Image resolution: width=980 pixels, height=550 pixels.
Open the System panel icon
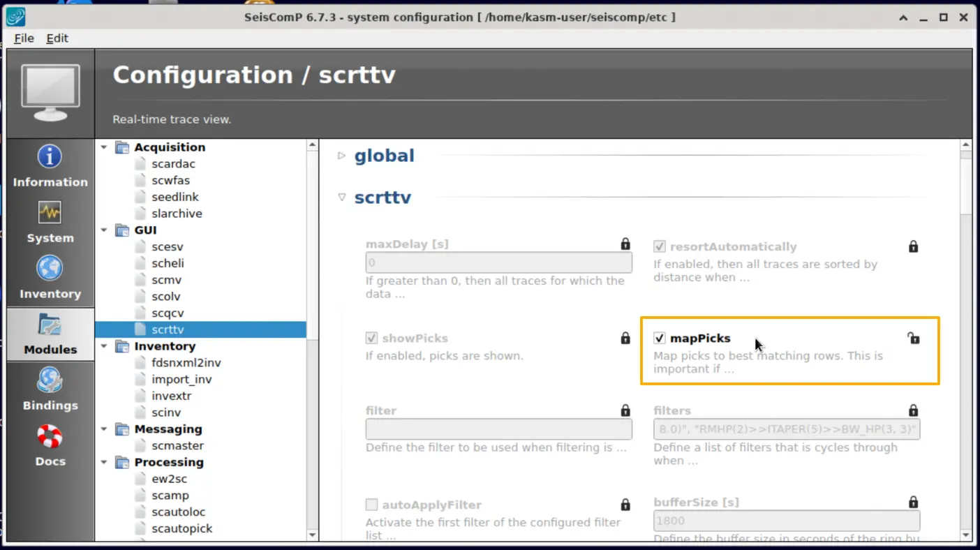tap(50, 212)
